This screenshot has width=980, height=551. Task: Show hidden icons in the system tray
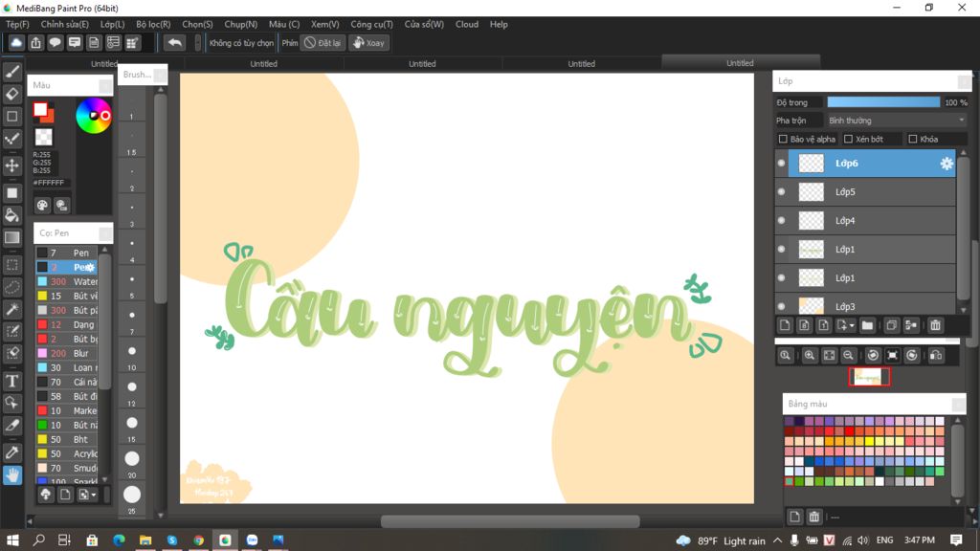click(x=777, y=540)
